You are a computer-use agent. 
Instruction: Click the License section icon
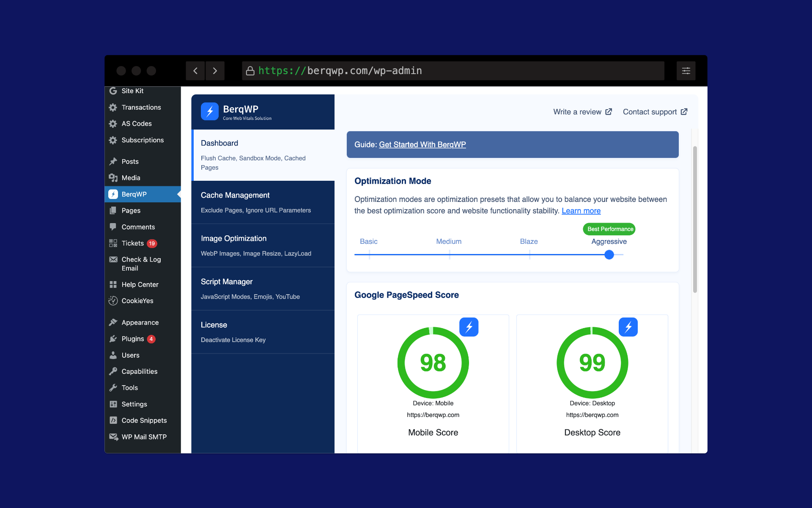click(214, 324)
